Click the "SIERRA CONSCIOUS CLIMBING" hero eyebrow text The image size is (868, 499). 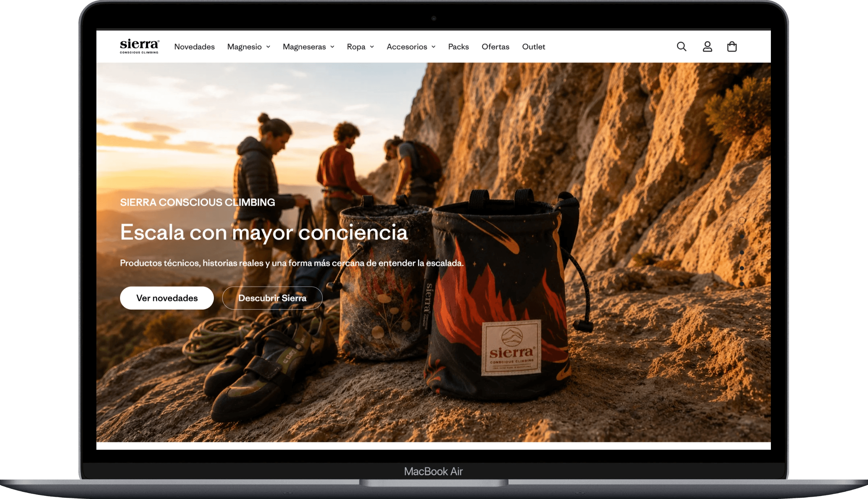pos(197,202)
